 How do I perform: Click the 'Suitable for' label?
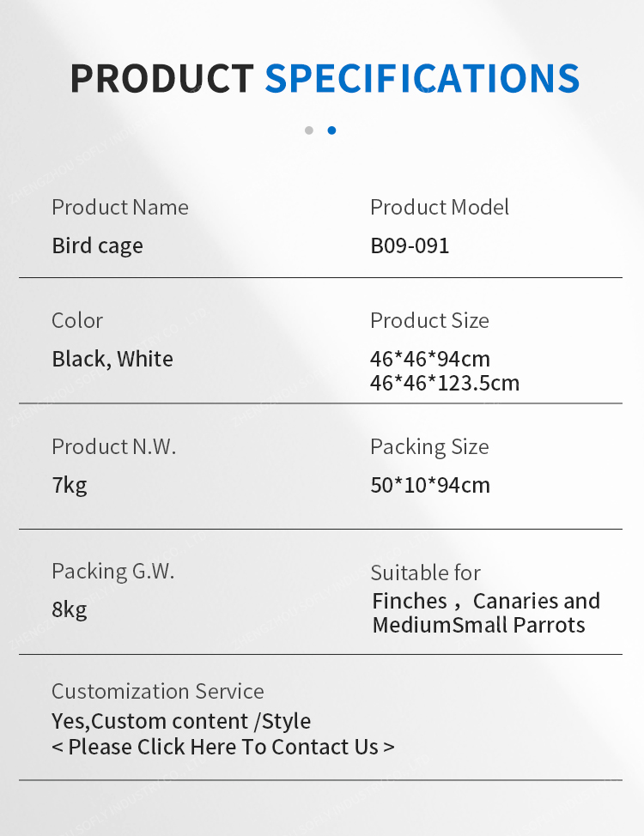point(426,572)
